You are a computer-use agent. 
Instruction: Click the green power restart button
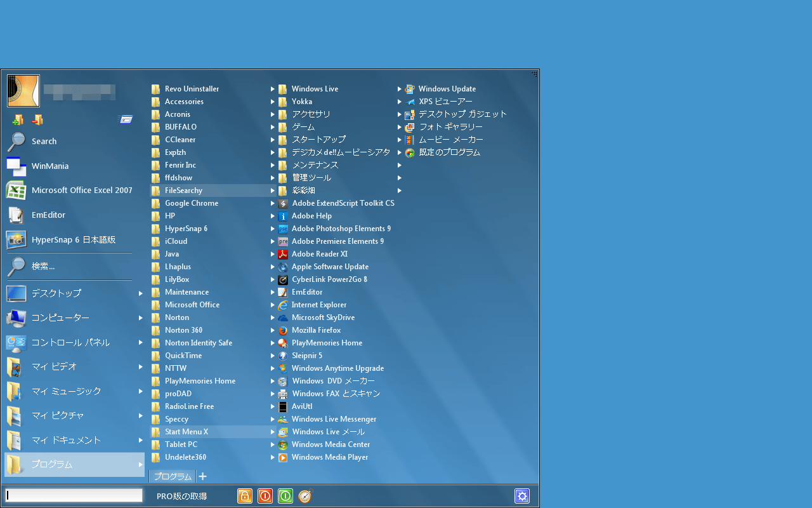(285, 496)
